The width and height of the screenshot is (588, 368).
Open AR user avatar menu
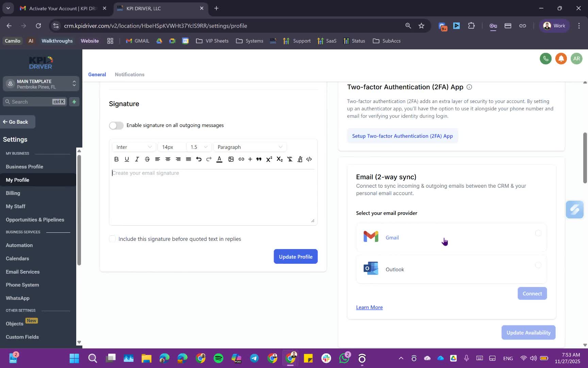point(576,59)
